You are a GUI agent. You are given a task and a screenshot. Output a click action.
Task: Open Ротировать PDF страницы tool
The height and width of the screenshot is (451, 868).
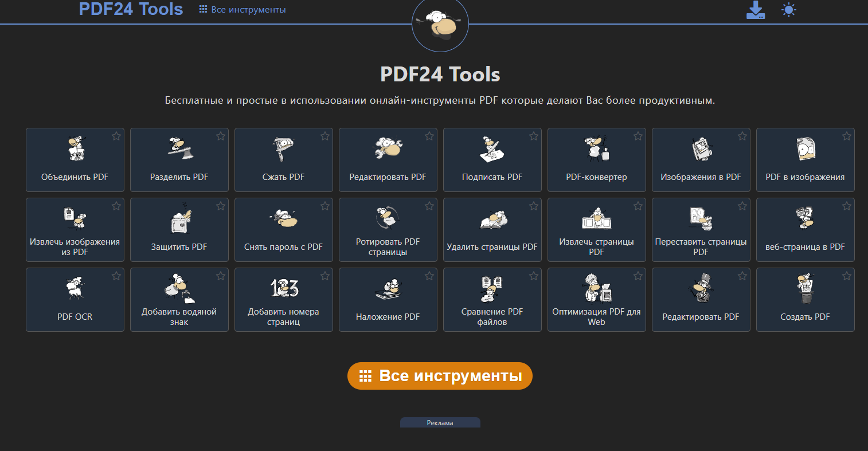coord(388,230)
